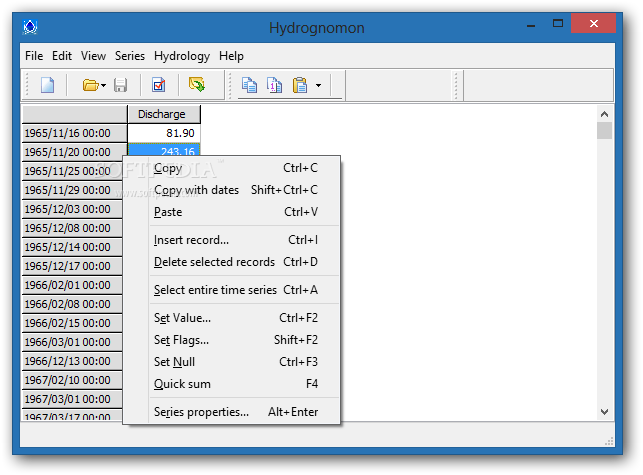Click the New document toolbar icon

[x=47, y=85]
